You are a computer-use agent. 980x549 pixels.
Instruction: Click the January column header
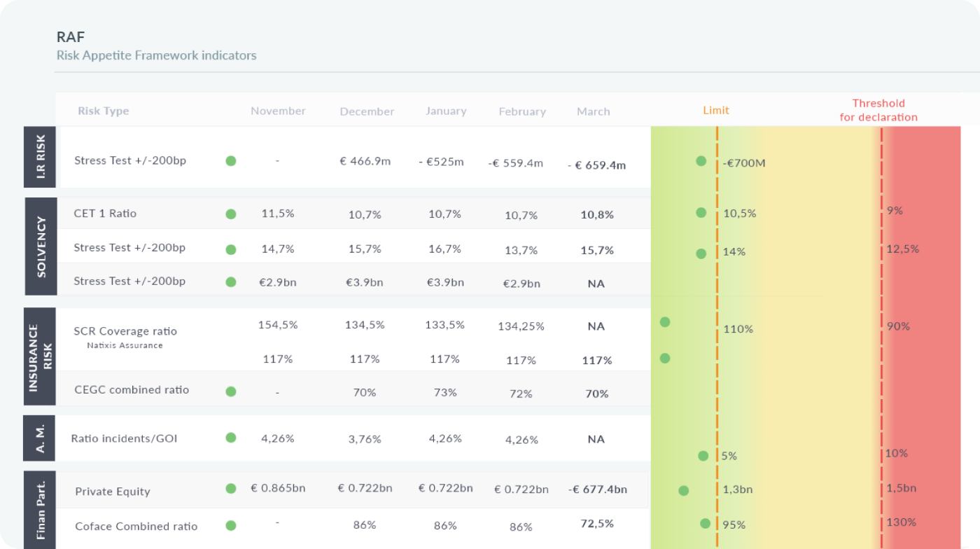point(446,111)
